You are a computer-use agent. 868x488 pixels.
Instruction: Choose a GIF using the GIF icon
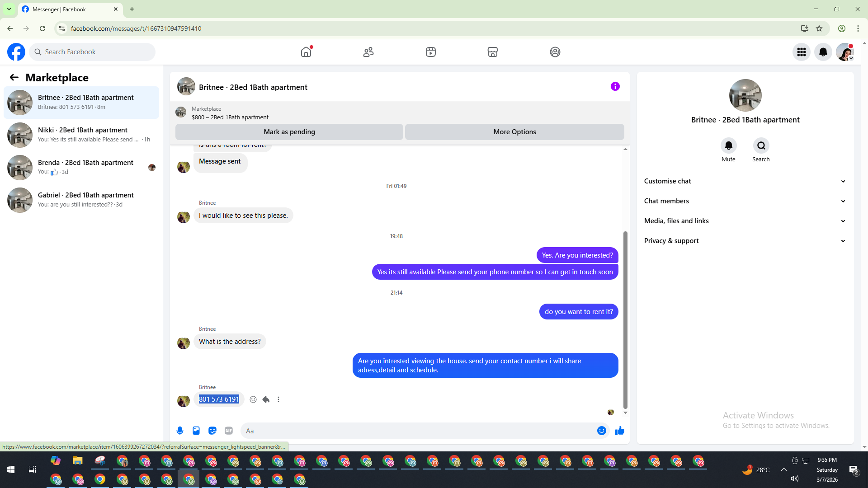(x=229, y=431)
